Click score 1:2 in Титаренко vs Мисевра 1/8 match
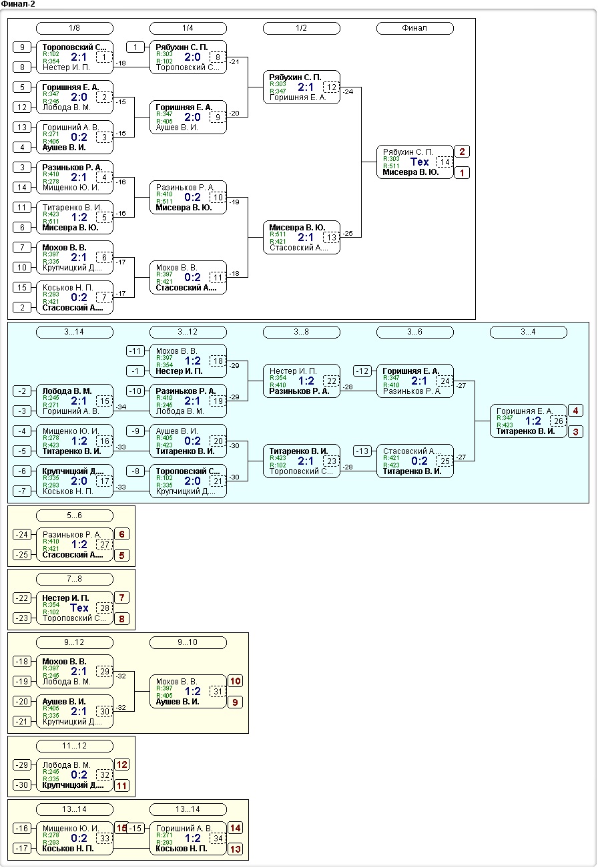The width and height of the screenshot is (598, 868). click(x=79, y=217)
